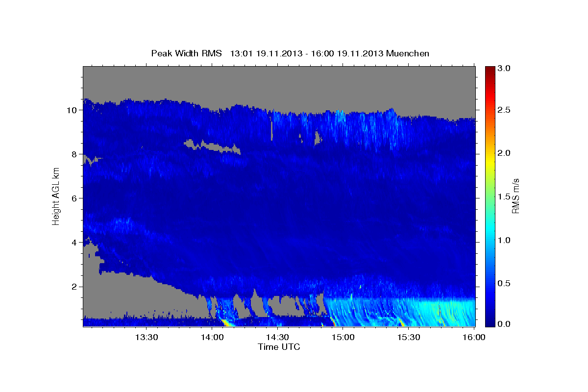Click the colorbar value 0.5
This screenshot has width=588, height=392.
pyautogui.click(x=504, y=283)
